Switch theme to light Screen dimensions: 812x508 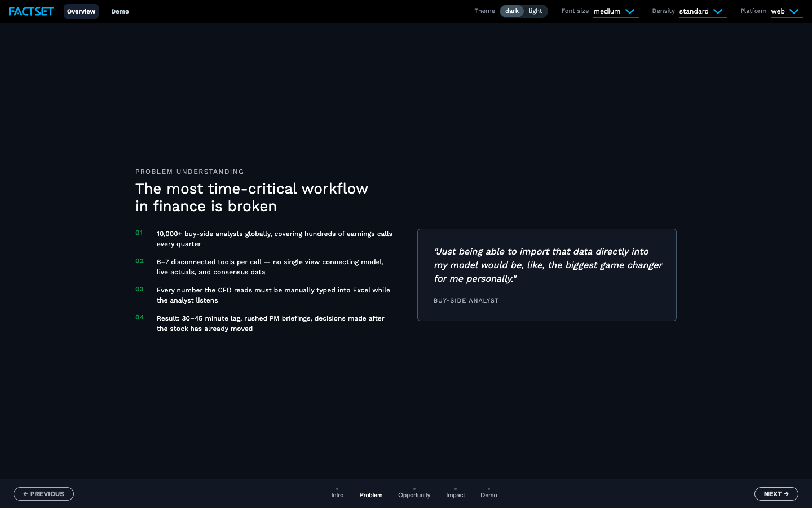tap(536, 11)
